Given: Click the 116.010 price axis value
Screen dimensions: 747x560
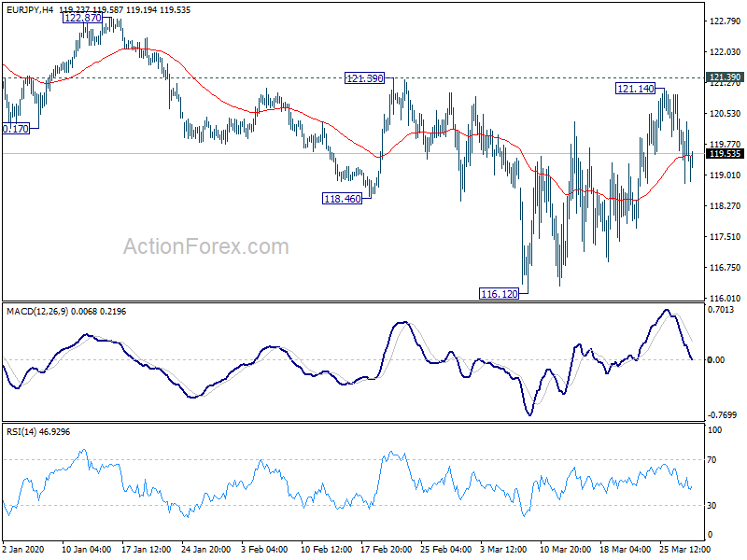Looking at the screenshot, I should pyautogui.click(x=726, y=298).
